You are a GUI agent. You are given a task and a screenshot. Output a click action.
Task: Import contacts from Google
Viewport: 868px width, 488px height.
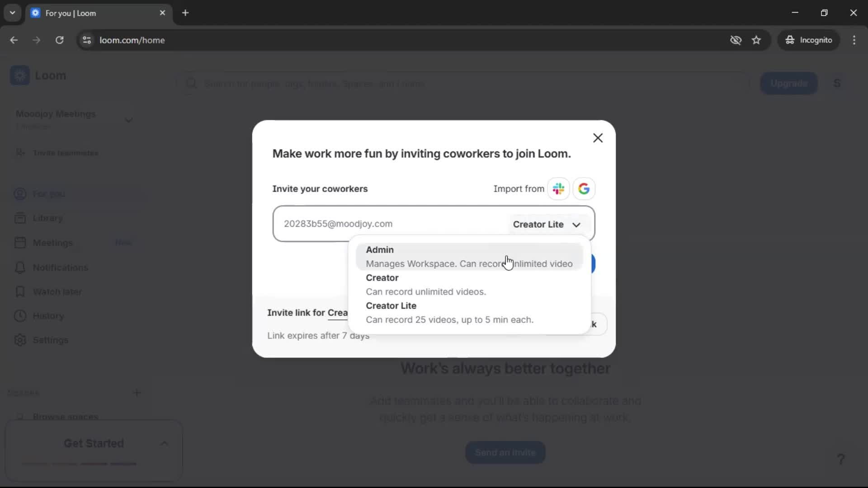tap(584, 188)
